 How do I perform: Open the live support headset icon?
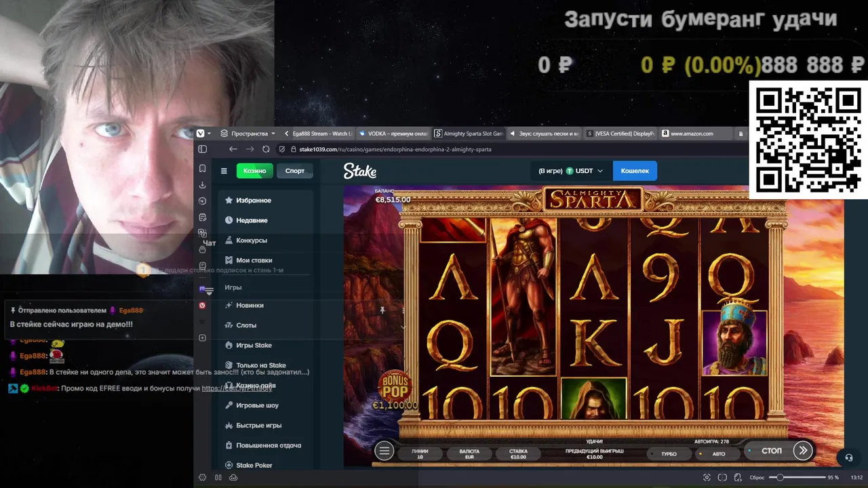tap(848, 457)
